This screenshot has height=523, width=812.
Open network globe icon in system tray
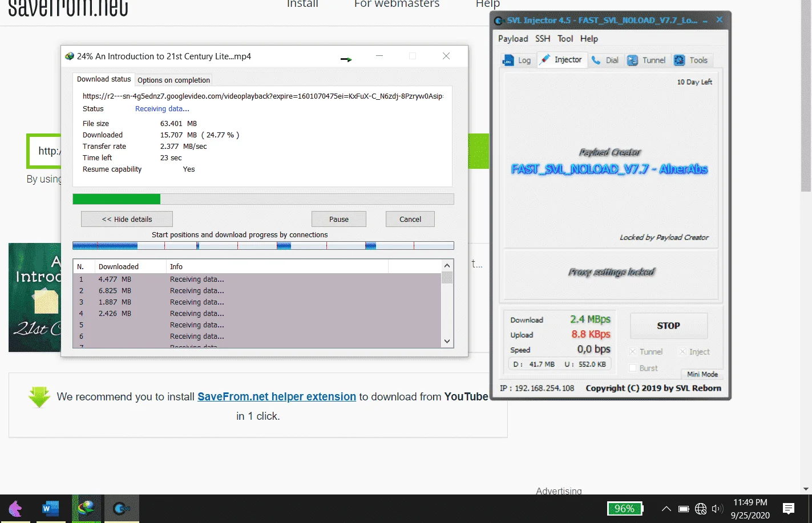click(x=701, y=509)
